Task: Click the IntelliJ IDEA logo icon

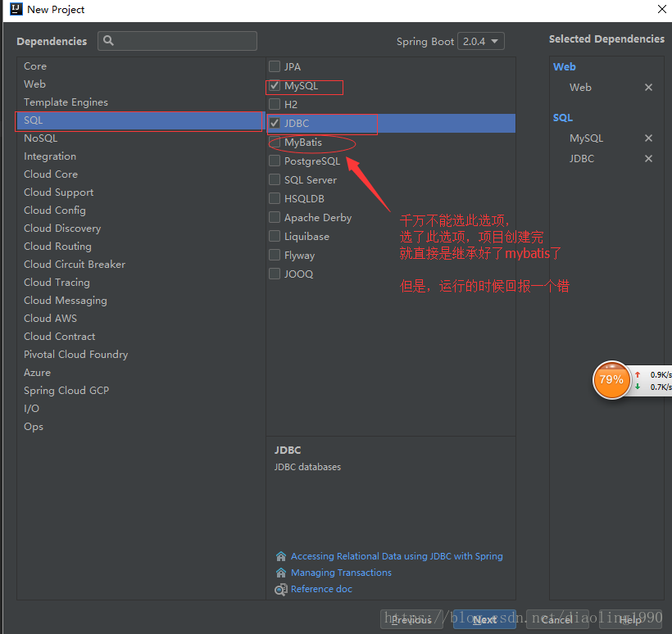Action: coord(16,9)
